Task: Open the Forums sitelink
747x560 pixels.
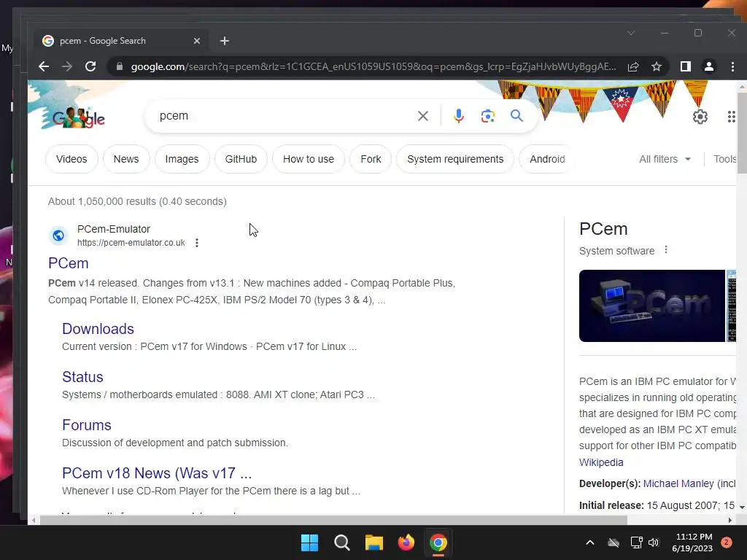Action: tap(87, 425)
